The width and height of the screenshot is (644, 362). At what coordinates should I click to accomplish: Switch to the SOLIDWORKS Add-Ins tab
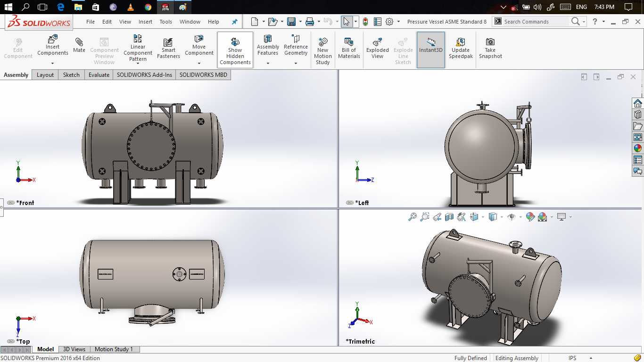[x=144, y=75]
